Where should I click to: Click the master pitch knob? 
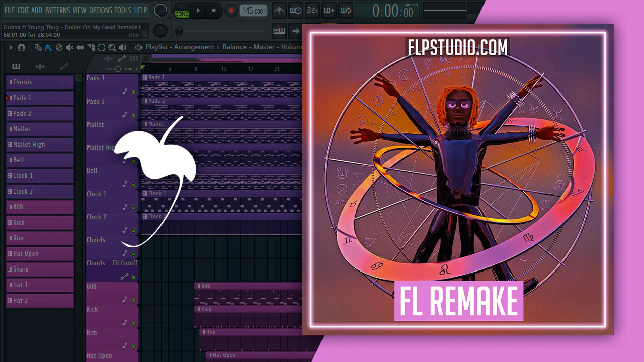160,31
